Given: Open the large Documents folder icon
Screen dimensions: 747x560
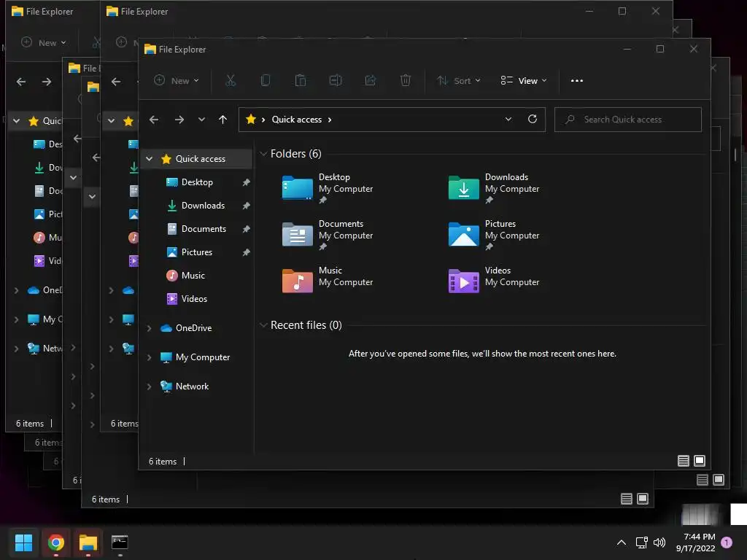Looking at the screenshot, I should point(298,234).
